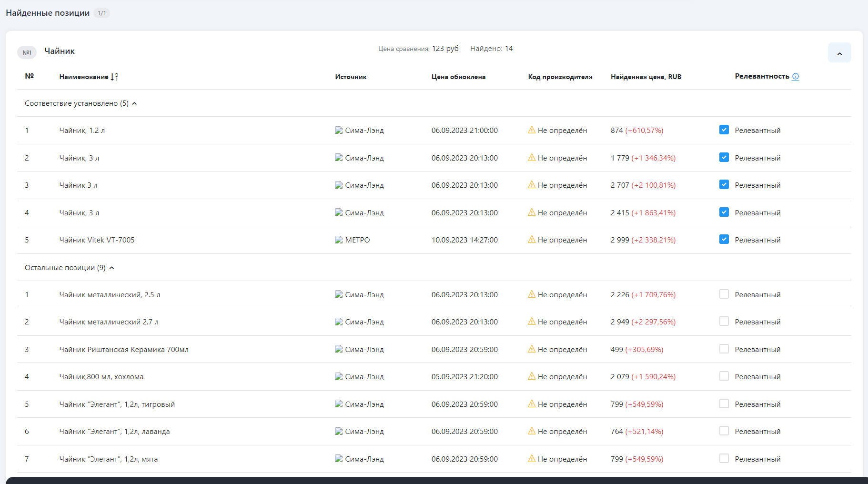Click Сима-Лэнд source image in металлический, 2.5 л row
Image resolution: width=868 pixels, height=484 pixels.
pos(339,294)
